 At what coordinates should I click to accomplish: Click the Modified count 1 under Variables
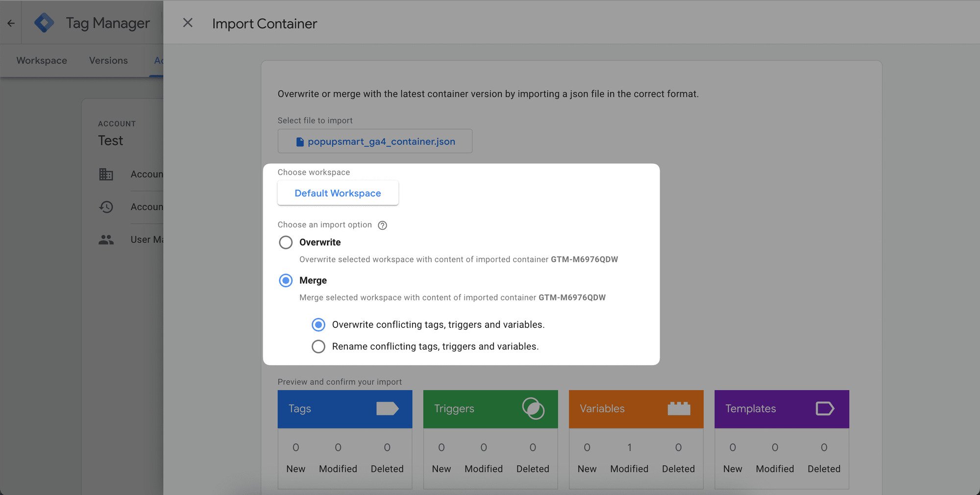(x=629, y=447)
